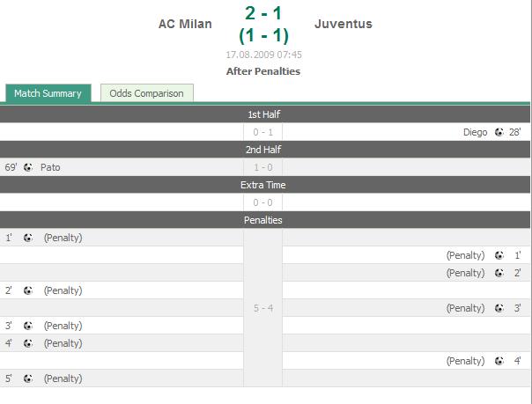
Task: Click AC Milan's 5' penalty ball icon
Action: pos(28,378)
